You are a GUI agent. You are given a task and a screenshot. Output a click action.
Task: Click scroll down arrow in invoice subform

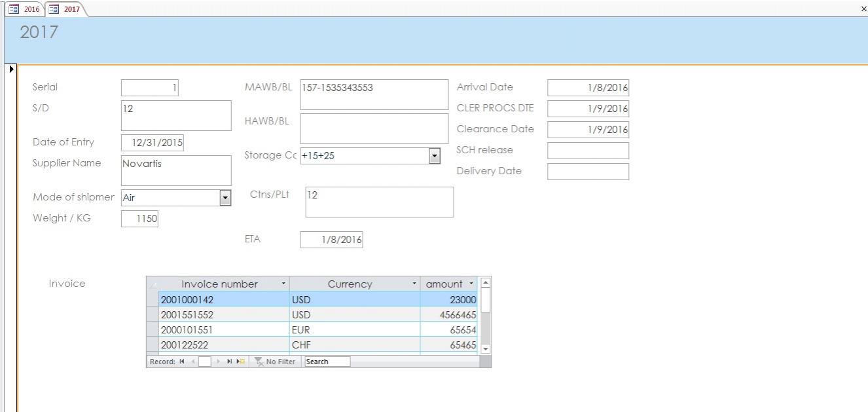pos(485,349)
